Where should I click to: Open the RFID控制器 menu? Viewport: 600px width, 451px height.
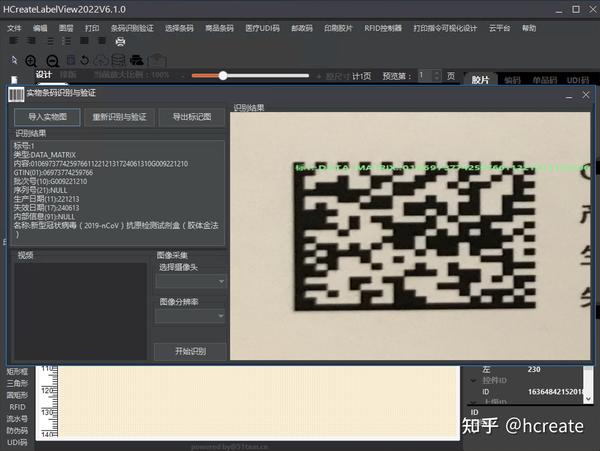tap(383, 28)
